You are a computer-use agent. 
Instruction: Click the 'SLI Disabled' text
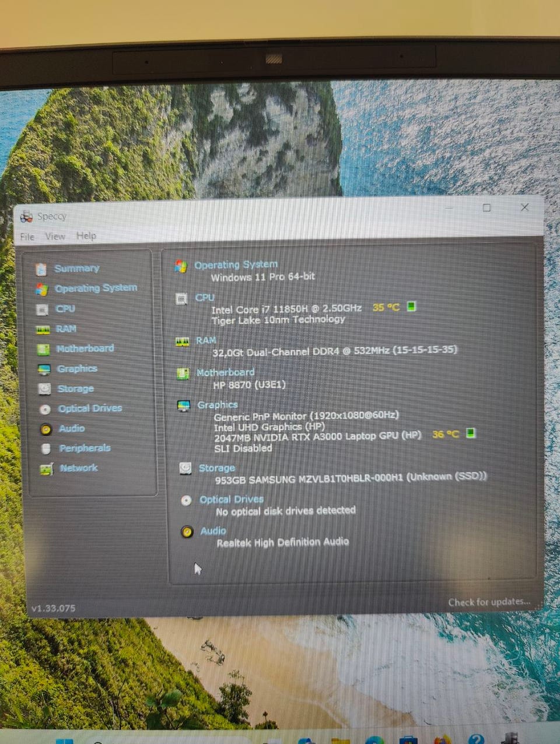tap(243, 448)
